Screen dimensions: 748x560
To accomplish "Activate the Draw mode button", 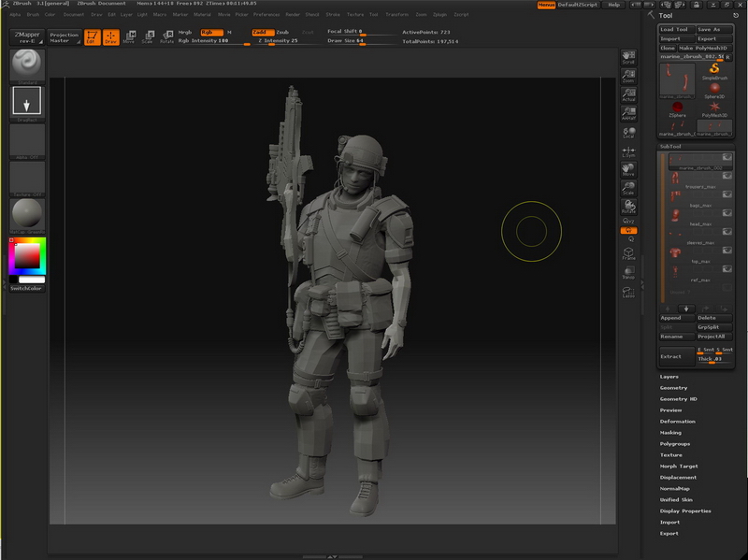I will tap(110, 37).
